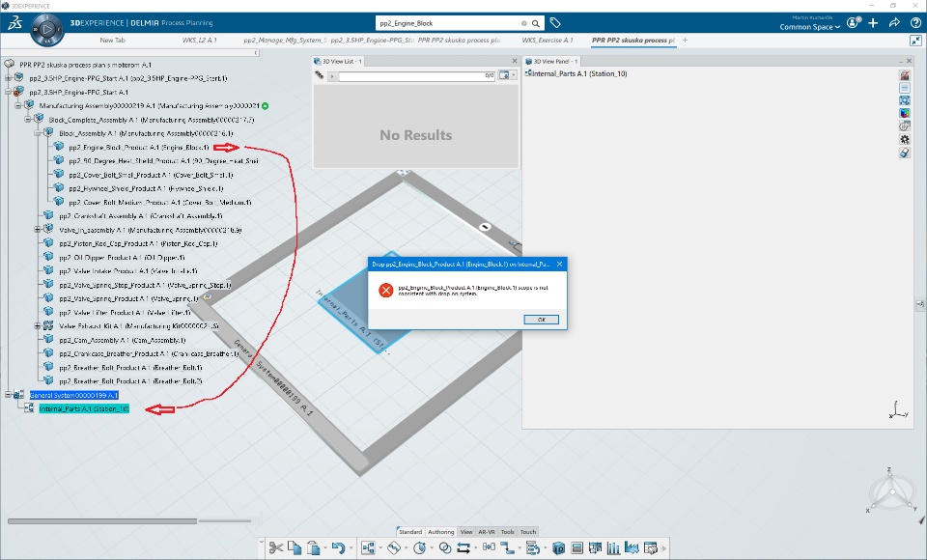This screenshot has width=927, height=560.
Task: Click the overlapping circles icon in toolbar
Action: [445, 548]
